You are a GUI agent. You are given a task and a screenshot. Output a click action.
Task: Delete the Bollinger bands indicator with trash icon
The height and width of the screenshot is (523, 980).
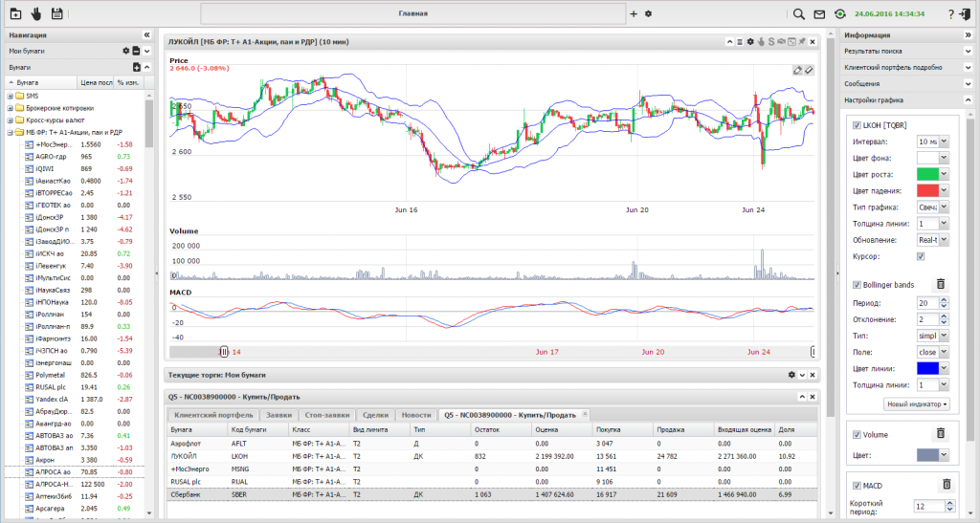(x=940, y=284)
